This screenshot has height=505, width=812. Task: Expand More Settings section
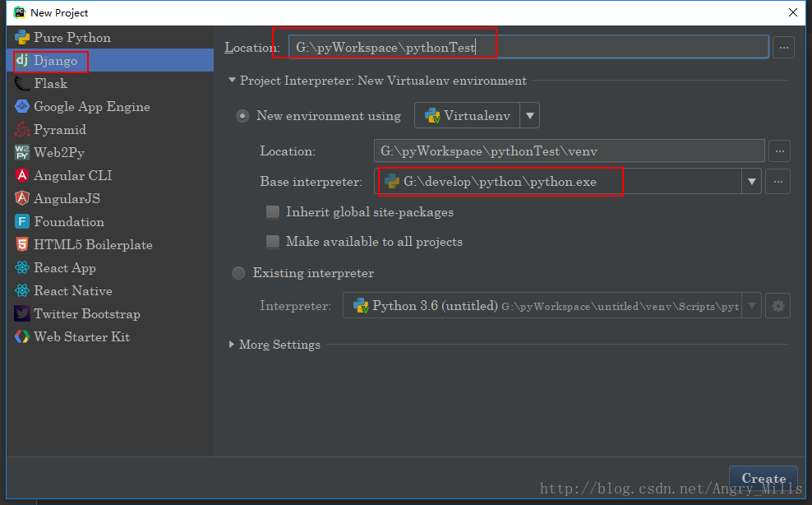pos(232,345)
